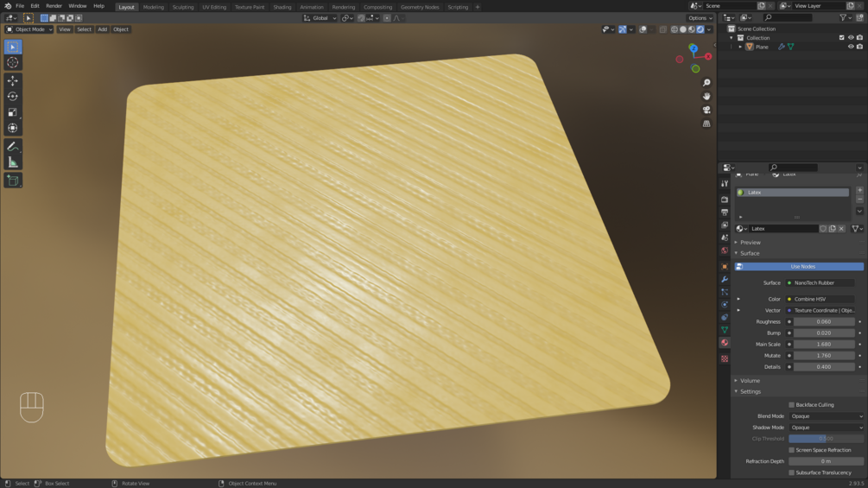Toggle the camera view icon

[x=706, y=110]
